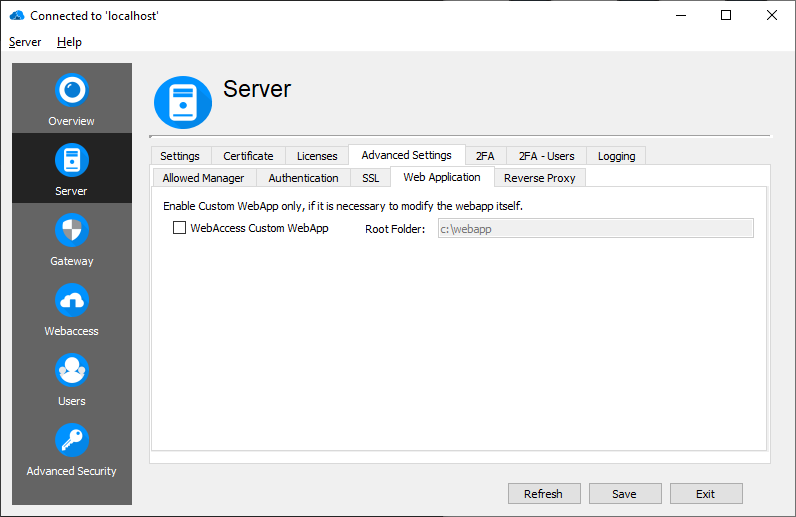Viewport: 796px width, 517px height.
Task: Click the Save button
Action: coord(625,494)
